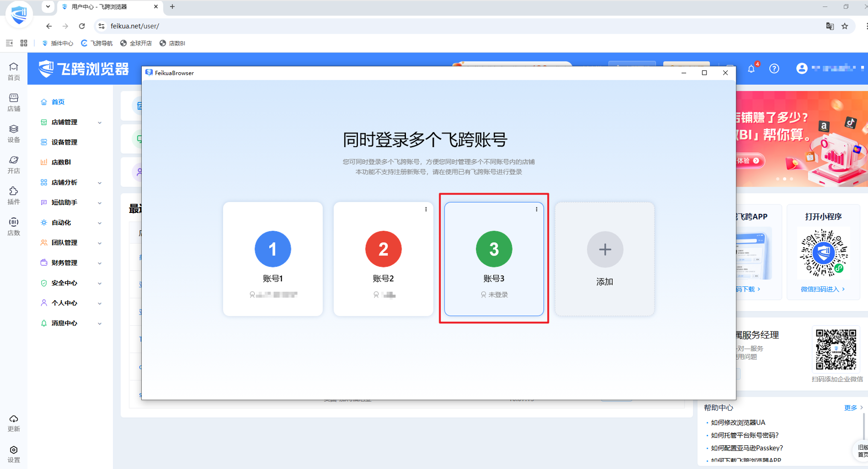
Task: Expand 财务管理 in the sidebar menu
Action: (x=70, y=263)
